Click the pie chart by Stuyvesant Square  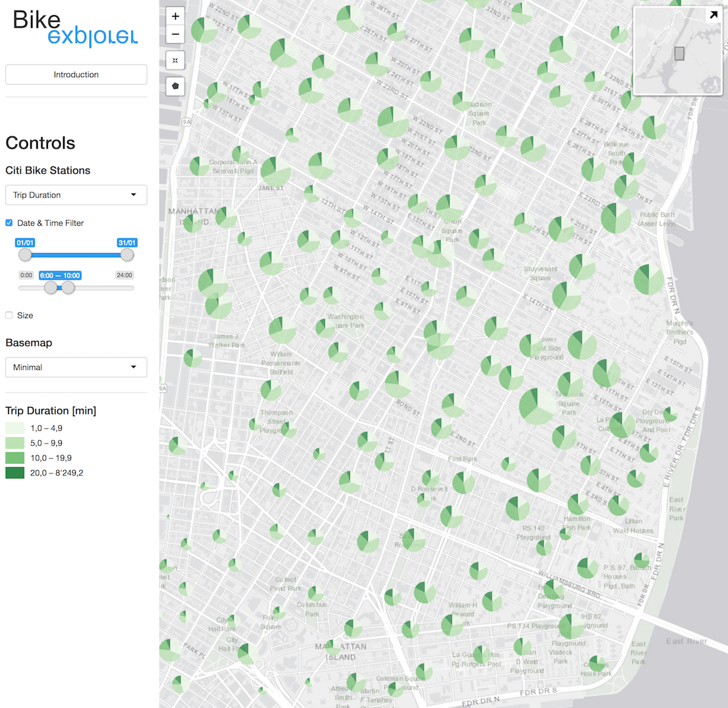pos(582,266)
